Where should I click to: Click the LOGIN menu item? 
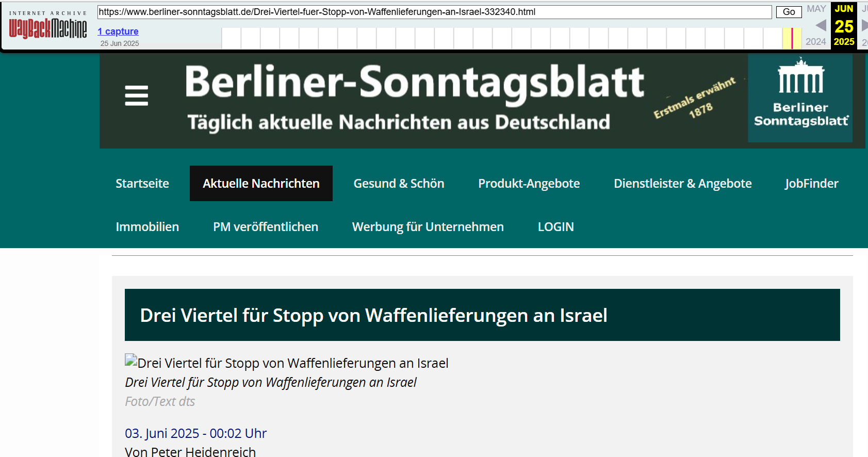[x=556, y=227]
